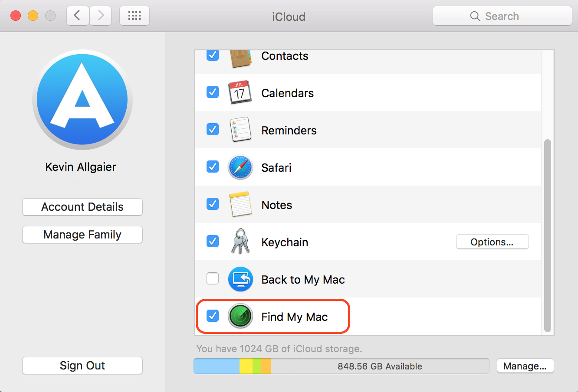This screenshot has height=392, width=578.
Task: Close the iCloud preferences window
Action: coord(16,16)
